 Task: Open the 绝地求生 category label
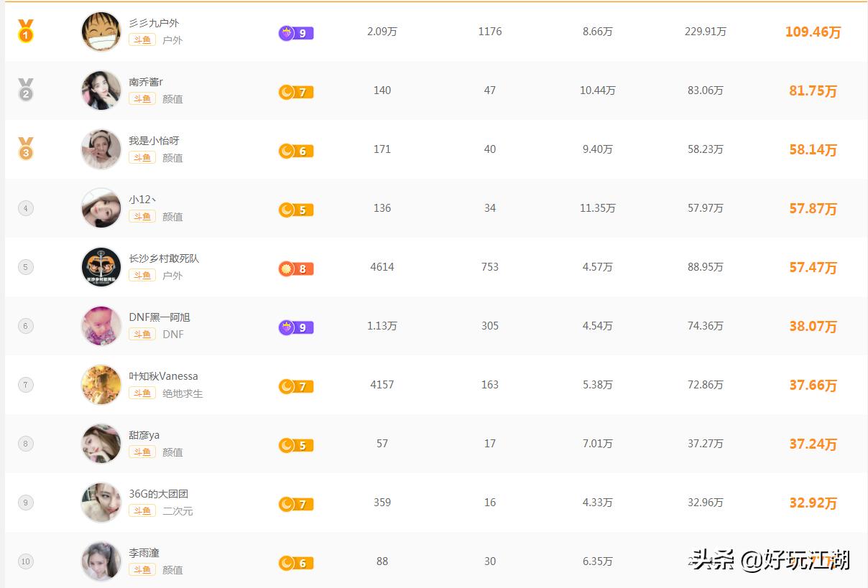point(183,393)
